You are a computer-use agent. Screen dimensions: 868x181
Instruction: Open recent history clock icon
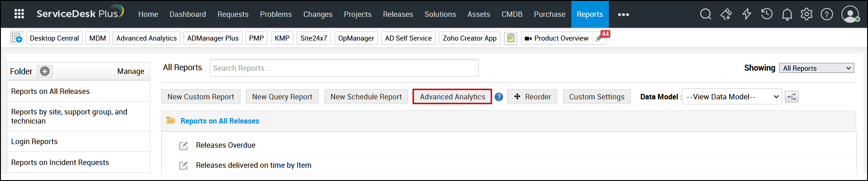(767, 14)
